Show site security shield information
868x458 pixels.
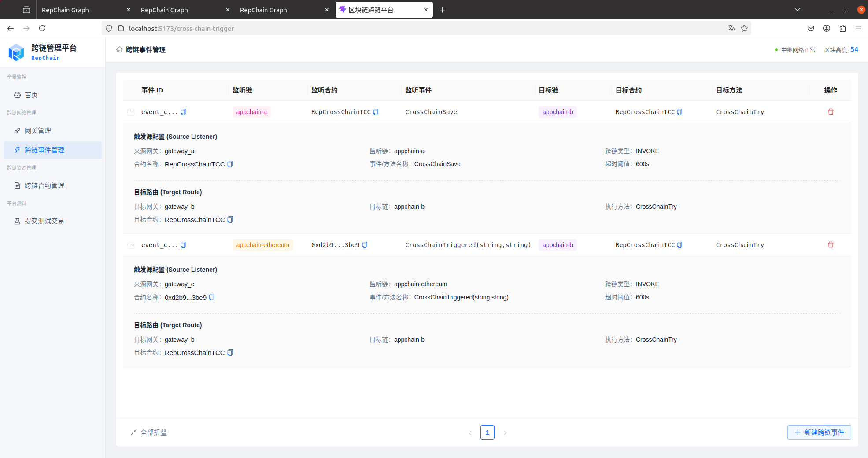[109, 28]
